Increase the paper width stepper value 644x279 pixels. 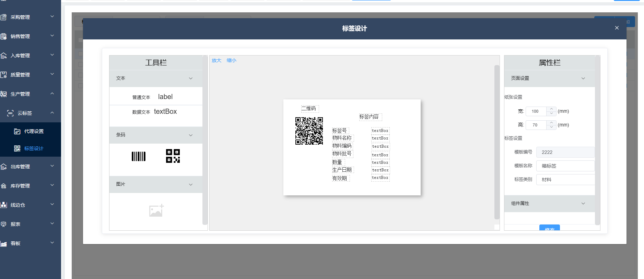point(551,109)
